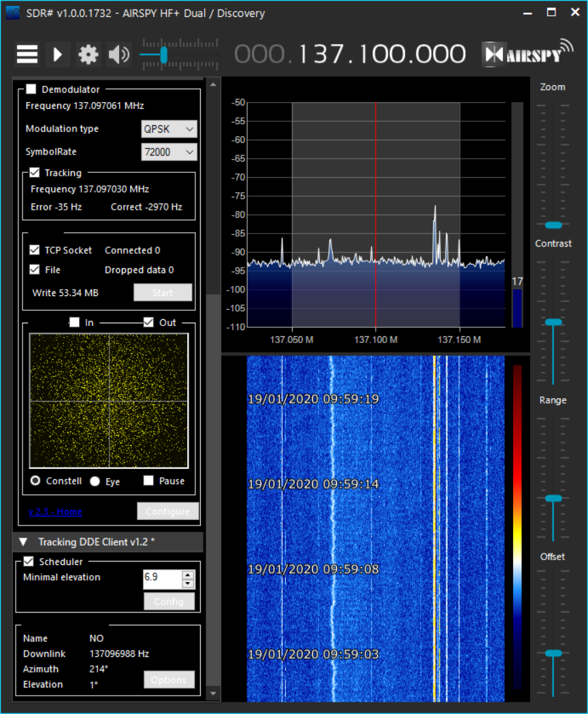Click the SDR# app icon in the title bar
Viewport: 588px width, 714px height.
(x=13, y=13)
